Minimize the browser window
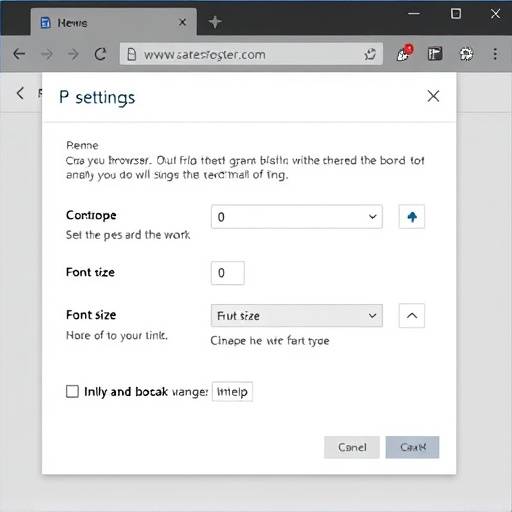The image size is (512, 512). (414, 14)
